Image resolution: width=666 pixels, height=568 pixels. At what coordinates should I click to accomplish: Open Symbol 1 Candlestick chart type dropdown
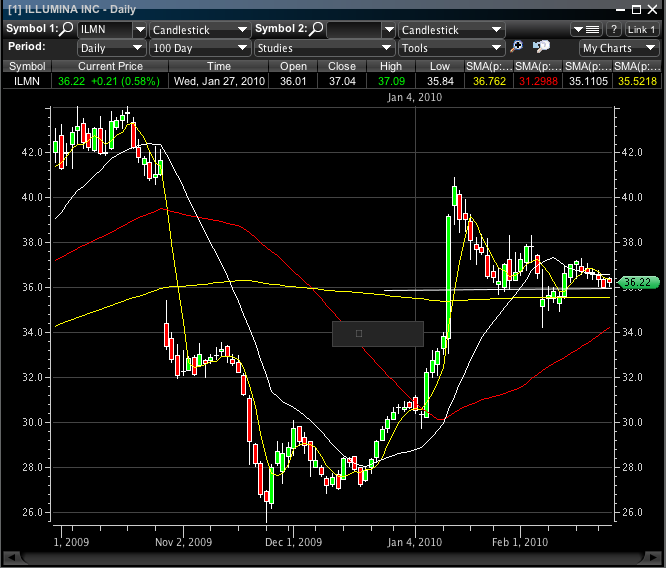click(x=199, y=30)
